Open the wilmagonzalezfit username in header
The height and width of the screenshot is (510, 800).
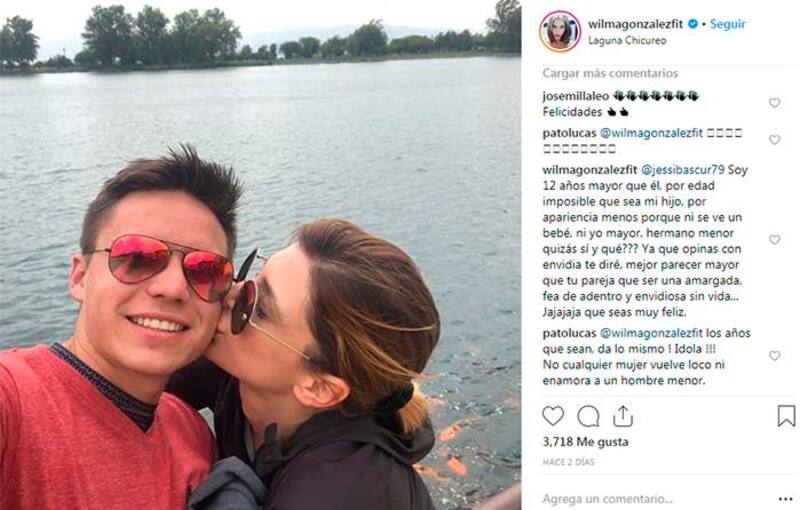click(x=635, y=24)
